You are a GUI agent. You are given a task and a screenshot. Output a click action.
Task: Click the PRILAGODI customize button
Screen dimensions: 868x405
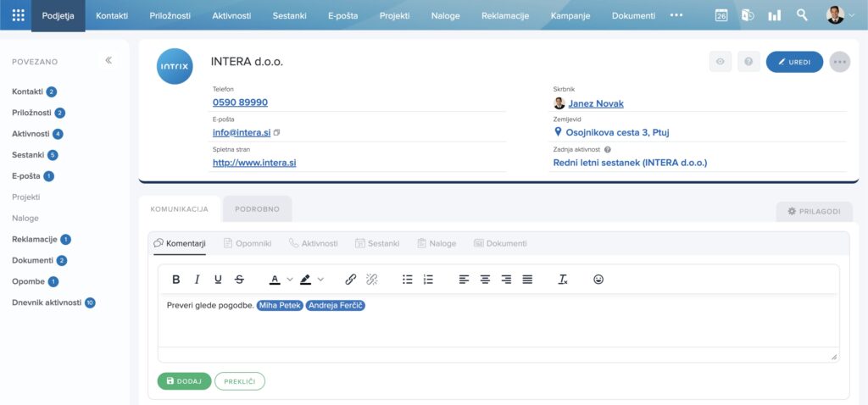click(x=815, y=211)
